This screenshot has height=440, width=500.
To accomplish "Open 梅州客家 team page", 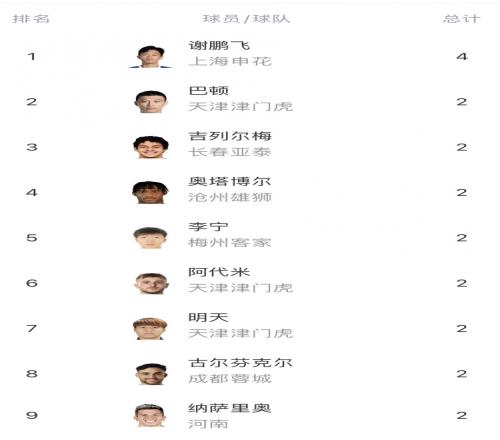I will coord(230,243).
